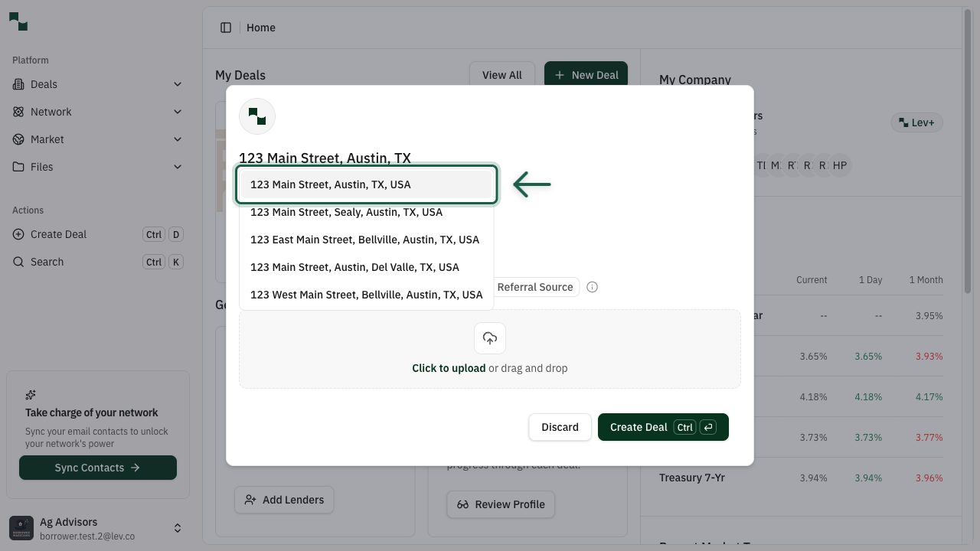Click the glasses icon on Review Profile
980x551 pixels.
pos(462,504)
